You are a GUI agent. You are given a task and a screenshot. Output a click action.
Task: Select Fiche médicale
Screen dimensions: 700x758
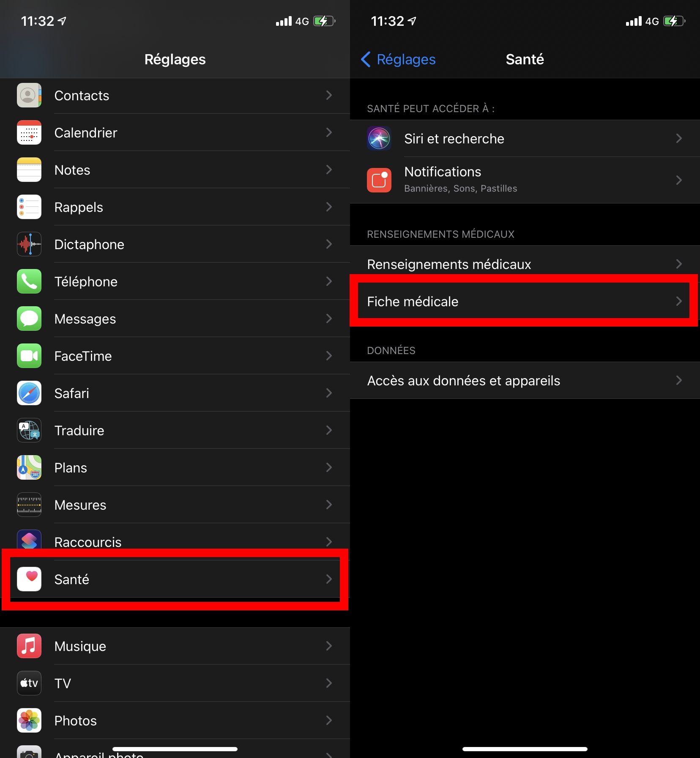[x=525, y=301]
